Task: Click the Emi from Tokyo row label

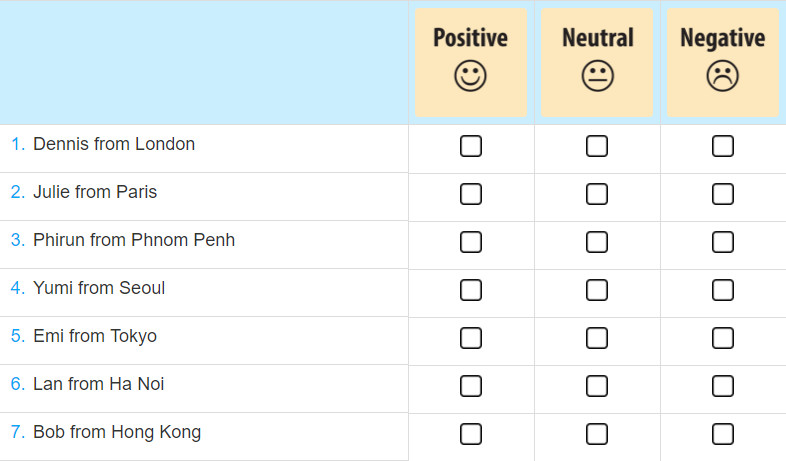Action: click(x=95, y=336)
